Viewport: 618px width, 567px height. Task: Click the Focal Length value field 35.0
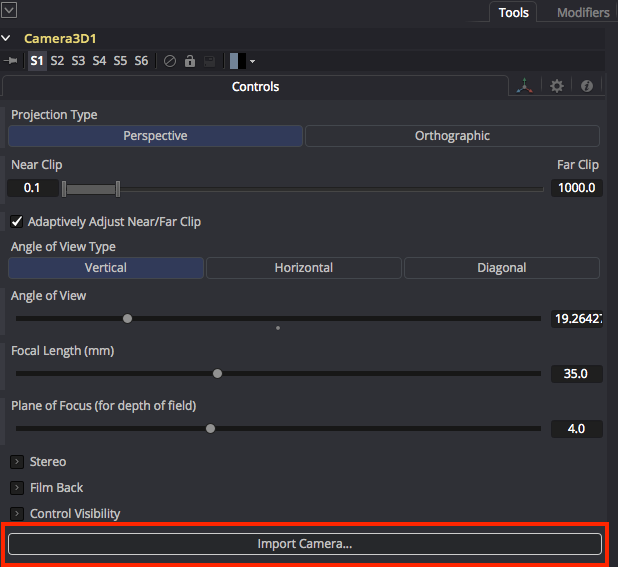(577, 374)
